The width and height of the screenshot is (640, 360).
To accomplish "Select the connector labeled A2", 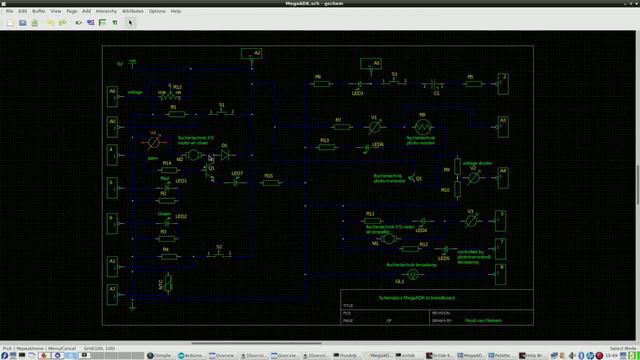I will [251, 55].
